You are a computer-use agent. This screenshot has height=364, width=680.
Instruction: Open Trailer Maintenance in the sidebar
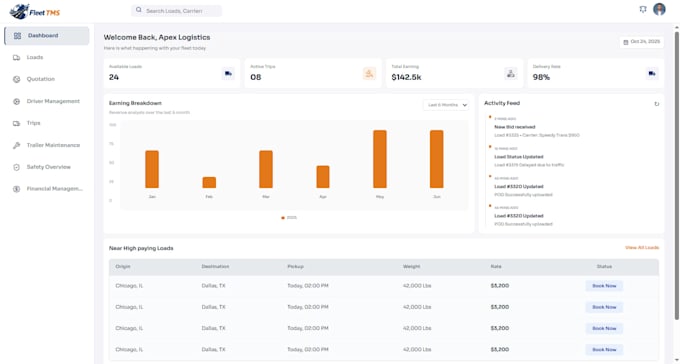[47, 145]
